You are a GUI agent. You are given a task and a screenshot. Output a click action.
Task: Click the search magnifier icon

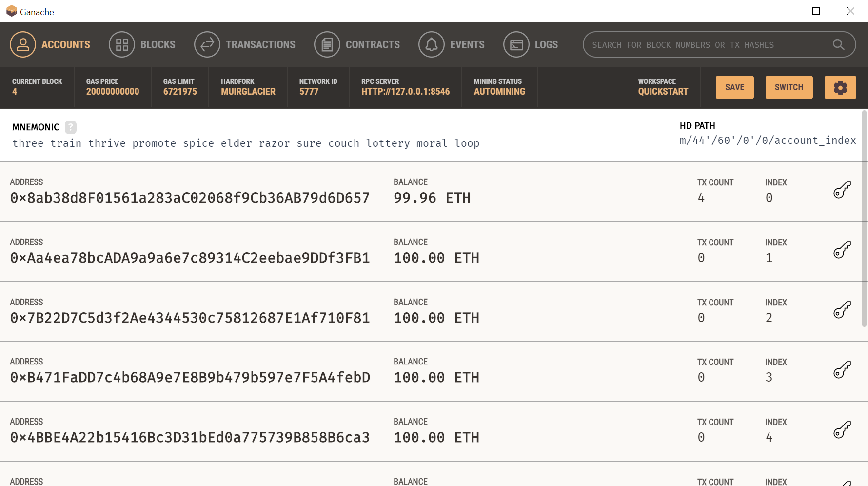(838, 44)
